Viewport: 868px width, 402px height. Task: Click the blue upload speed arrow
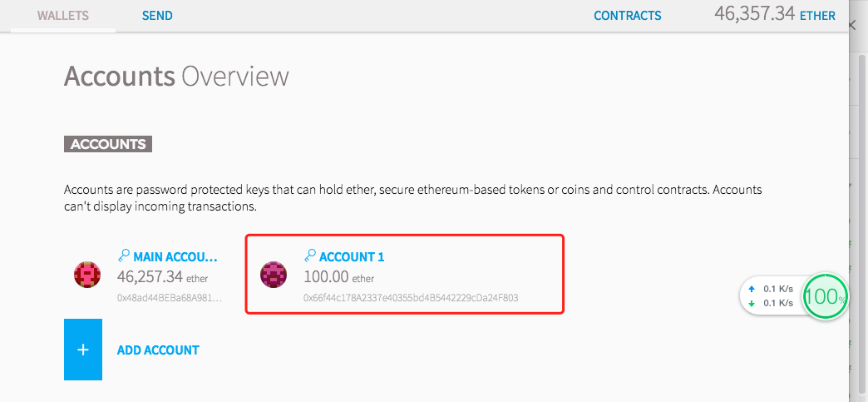coord(752,289)
